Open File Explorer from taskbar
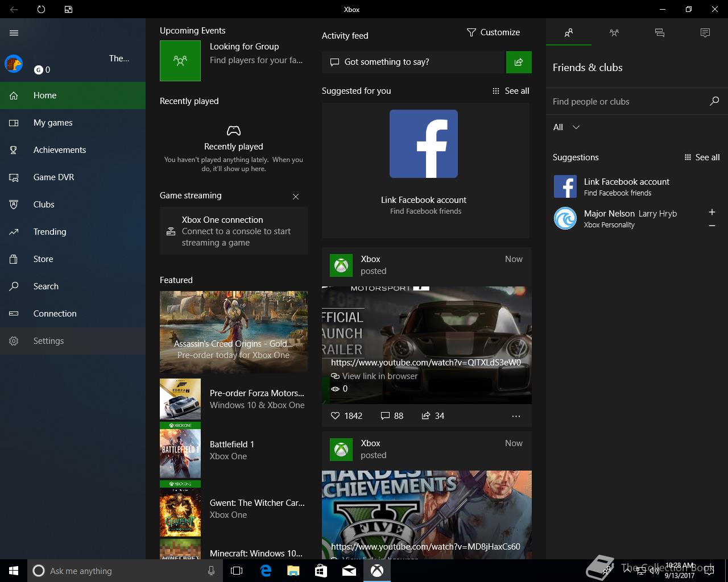The height and width of the screenshot is (582, 728). 293,571
